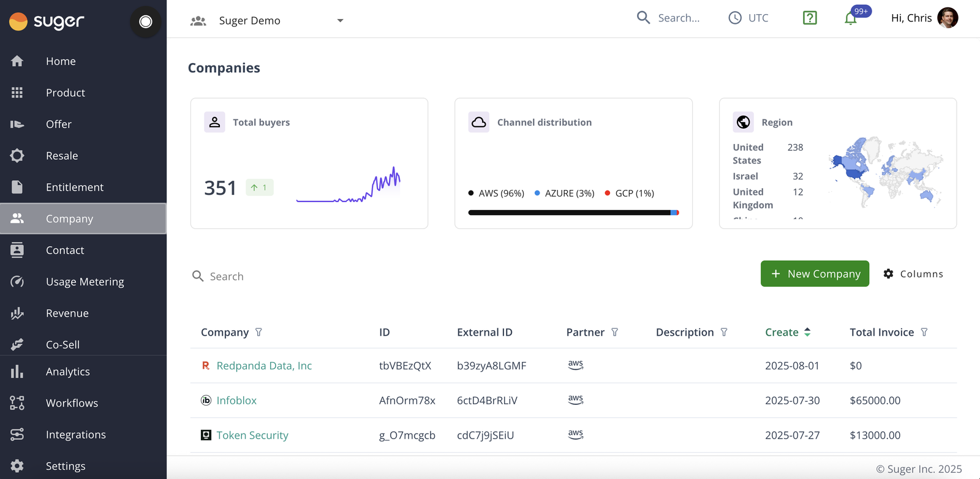The width and height of the screenshot is (980, 479).
Task: Sort by the Create column arrows
Action: 807,332
